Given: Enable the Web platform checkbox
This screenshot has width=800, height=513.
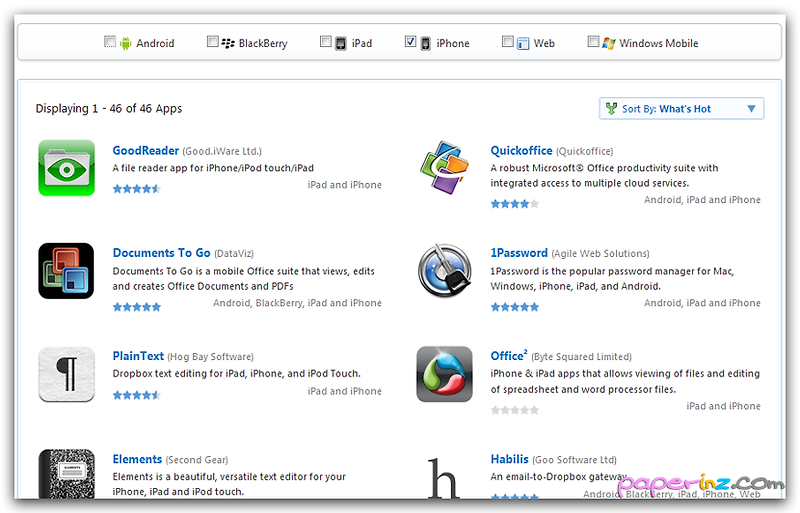Looking at the screenshot, I should tap(508, 41).
